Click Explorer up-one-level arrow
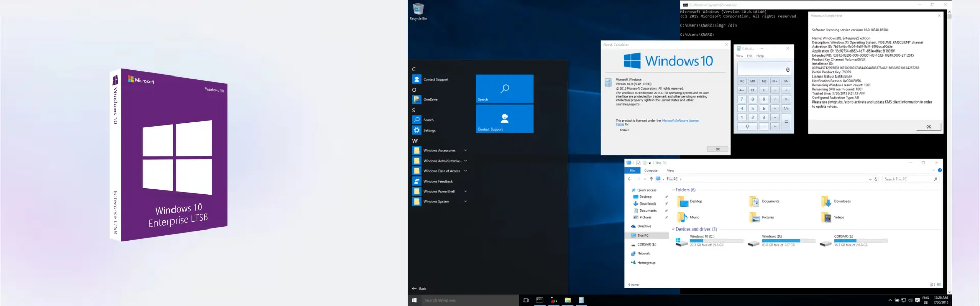Image resolution: width=980 pixels, height=306 pixels. tap(651, 179)
